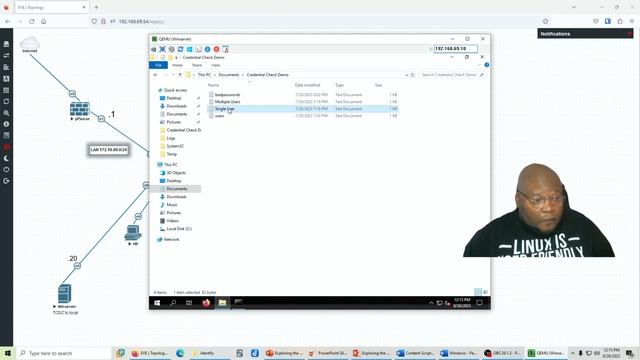640x360 pixels.
Task: Open the File tab in File Explorer
Action: (158, 65)
